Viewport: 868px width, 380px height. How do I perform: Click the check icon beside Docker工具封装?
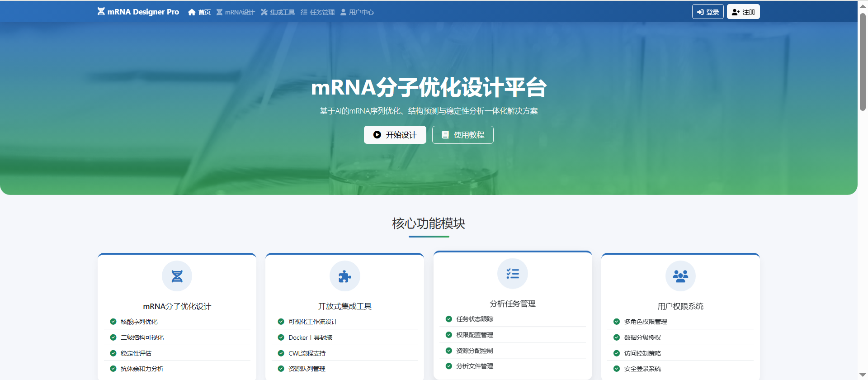[281, 337]
